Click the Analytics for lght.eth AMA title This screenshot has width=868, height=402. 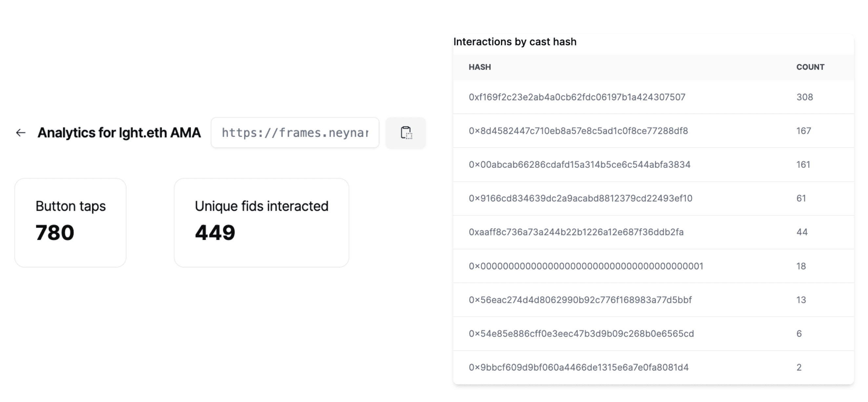tap(119, 133)
